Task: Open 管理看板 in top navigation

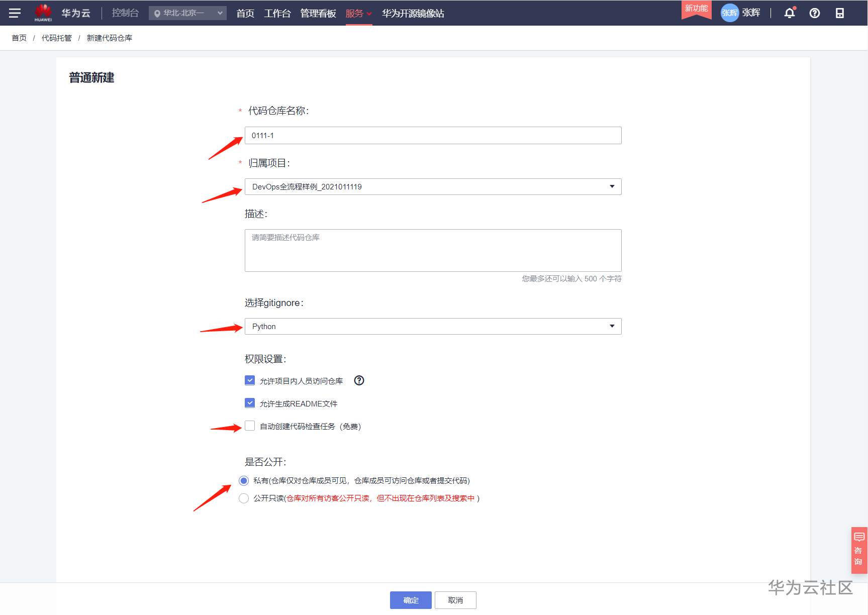Action: coord(318,14)
